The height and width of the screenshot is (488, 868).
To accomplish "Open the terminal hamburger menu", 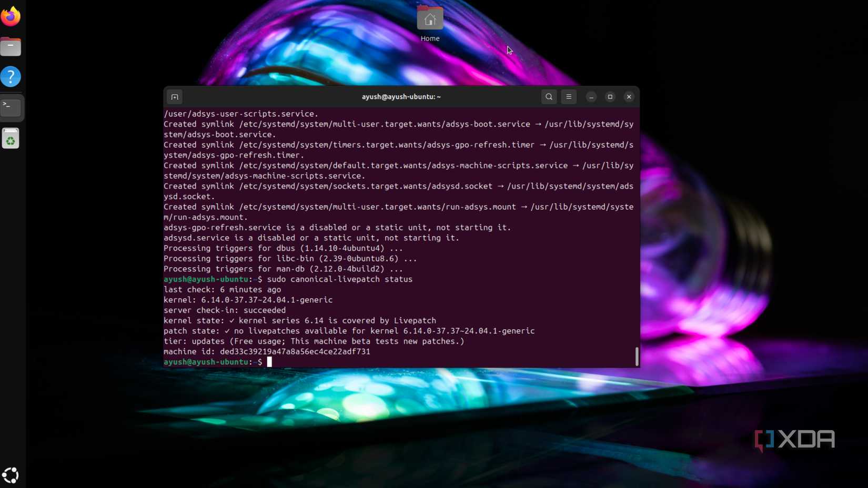I will pos(569,97).
